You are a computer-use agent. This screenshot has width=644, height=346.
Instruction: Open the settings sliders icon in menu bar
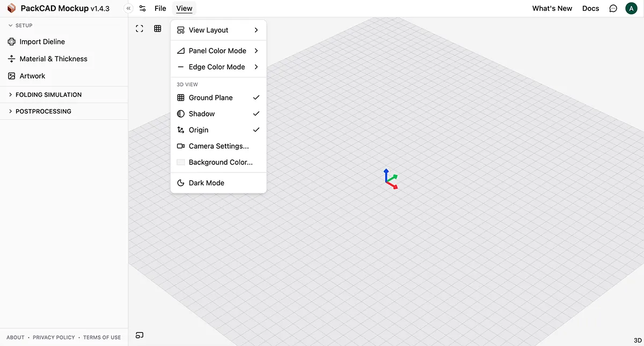(x=142, y=9)
